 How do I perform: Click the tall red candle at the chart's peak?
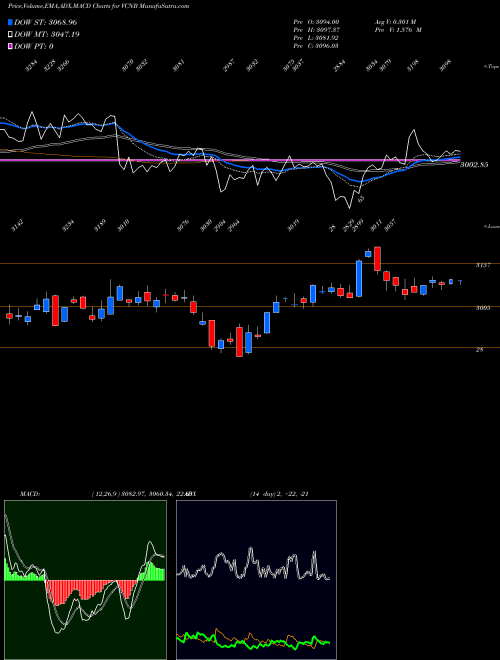[x=378, y=259]
